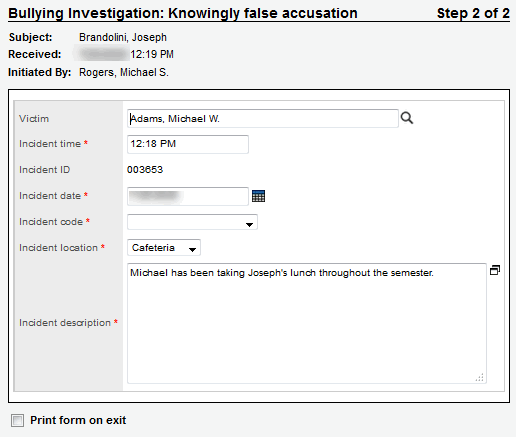Click the Initiated By name Rogers, Michael S.
The height and width of the screenshot is (437, 516).
tap(124, 72)
